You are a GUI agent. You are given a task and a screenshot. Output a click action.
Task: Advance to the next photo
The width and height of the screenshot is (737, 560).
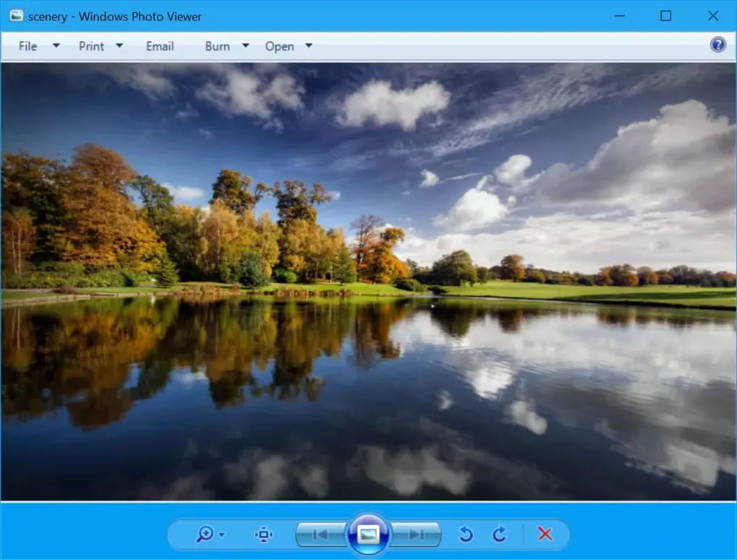tap(417, 534)
